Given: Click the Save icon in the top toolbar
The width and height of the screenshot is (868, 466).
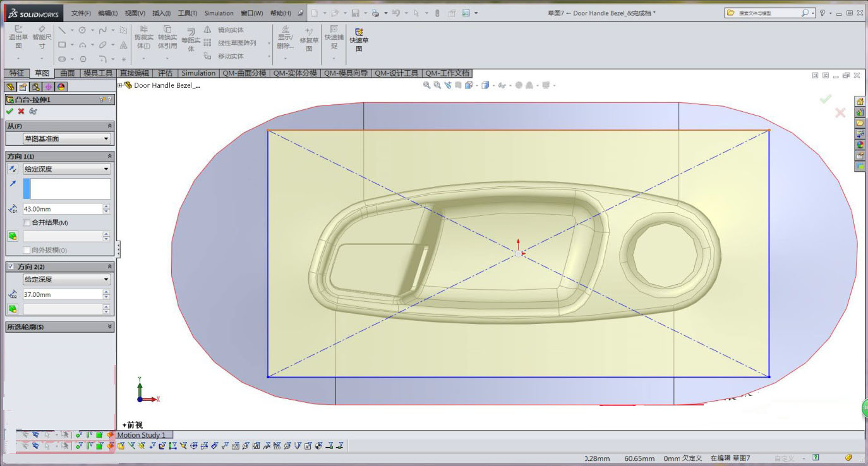Looking at the screenshot, I should pos(355,13).
